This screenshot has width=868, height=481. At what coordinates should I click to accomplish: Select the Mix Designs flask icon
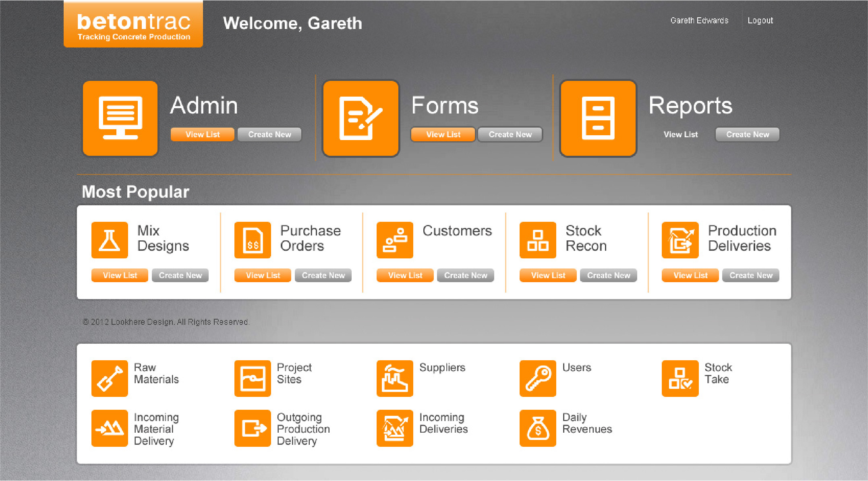[x=110, y=240]
